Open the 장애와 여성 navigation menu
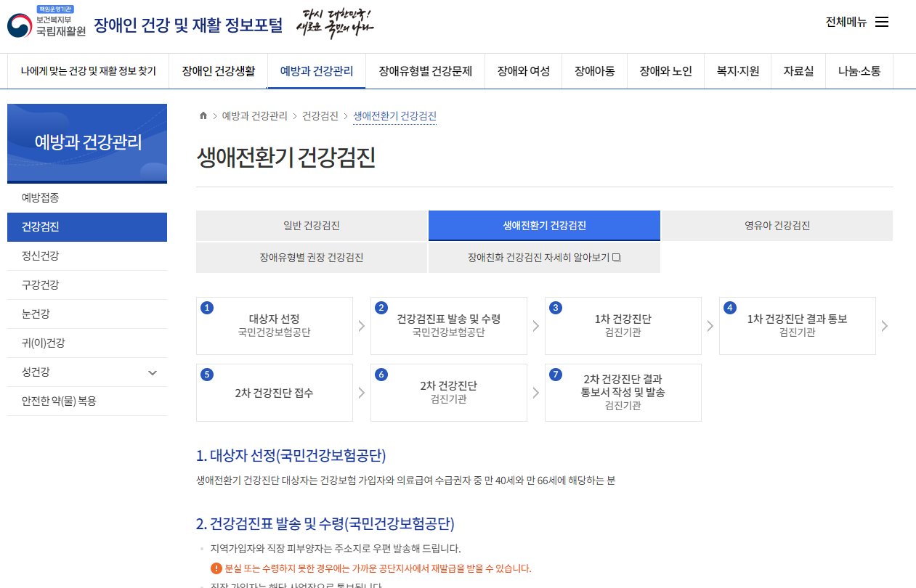Viewport: 916px width, 588px height. coord(522,70)
